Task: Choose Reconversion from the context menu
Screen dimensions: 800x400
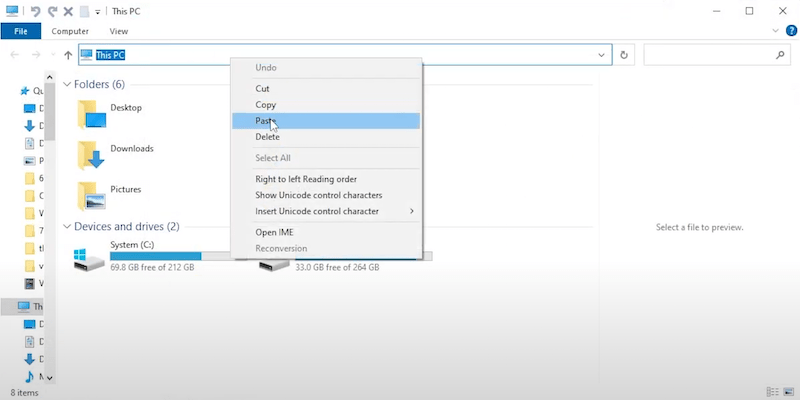Action: pos(326,248)
